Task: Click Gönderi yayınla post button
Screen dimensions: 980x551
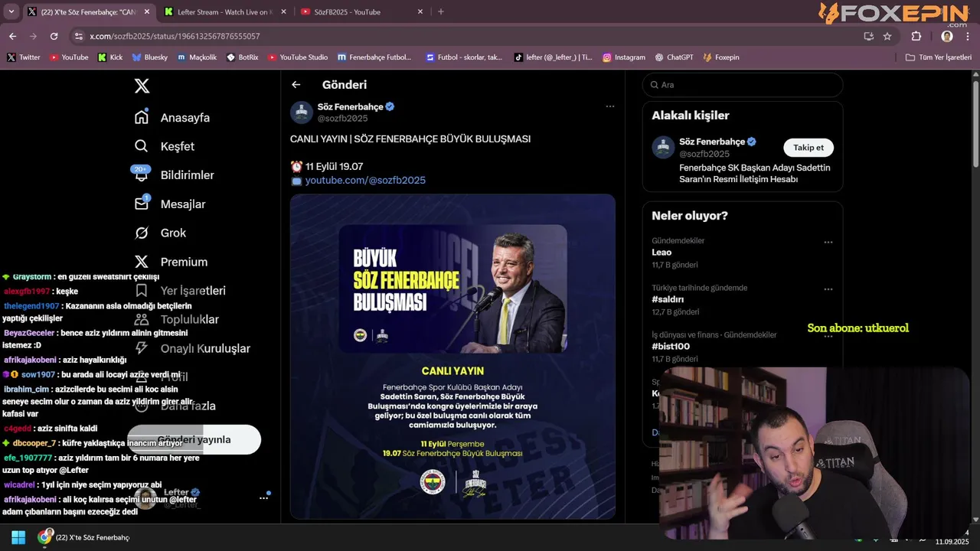Action: tap(194, 439)
